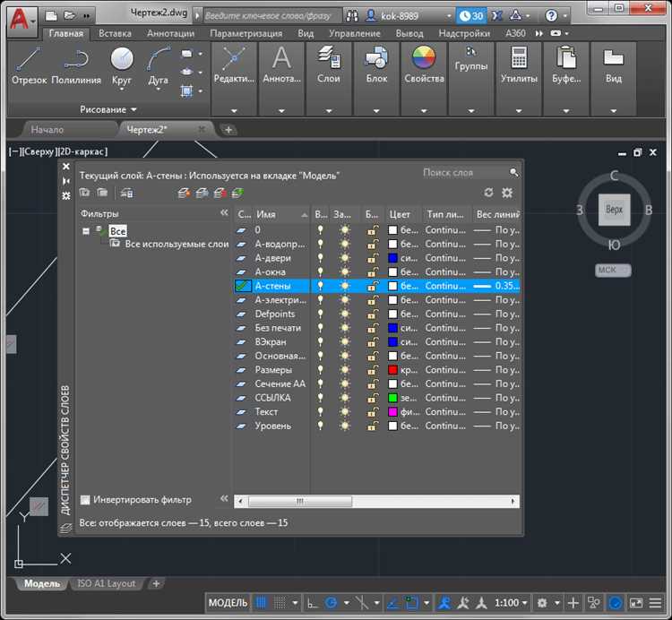Open the workspace switching gear in status bar

tap(542, 603)
